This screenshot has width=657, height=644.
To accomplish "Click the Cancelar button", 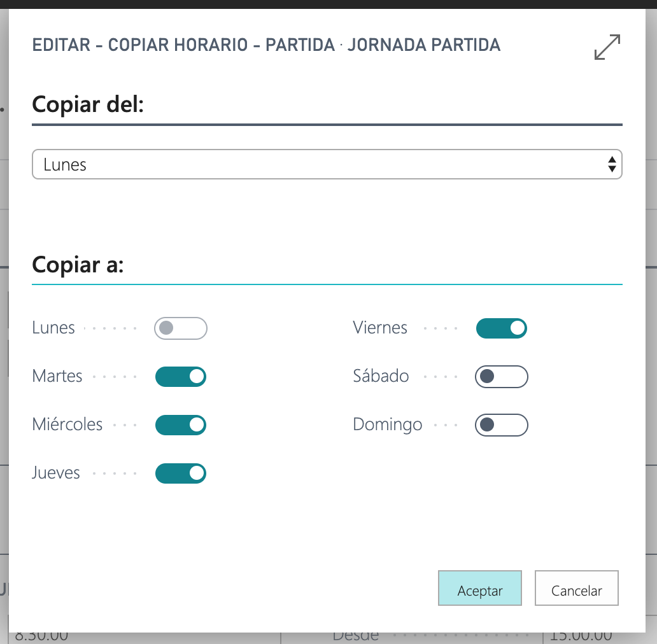I will 576,591.
